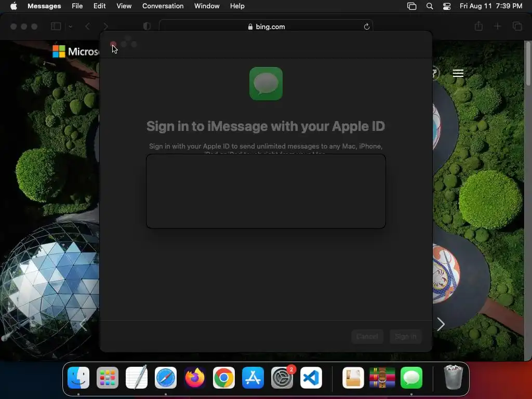Image resolution: width=532 pixels, height=399 pixels.
Task: Close the iMessage sign-in window
Action: tap(113, 45)
